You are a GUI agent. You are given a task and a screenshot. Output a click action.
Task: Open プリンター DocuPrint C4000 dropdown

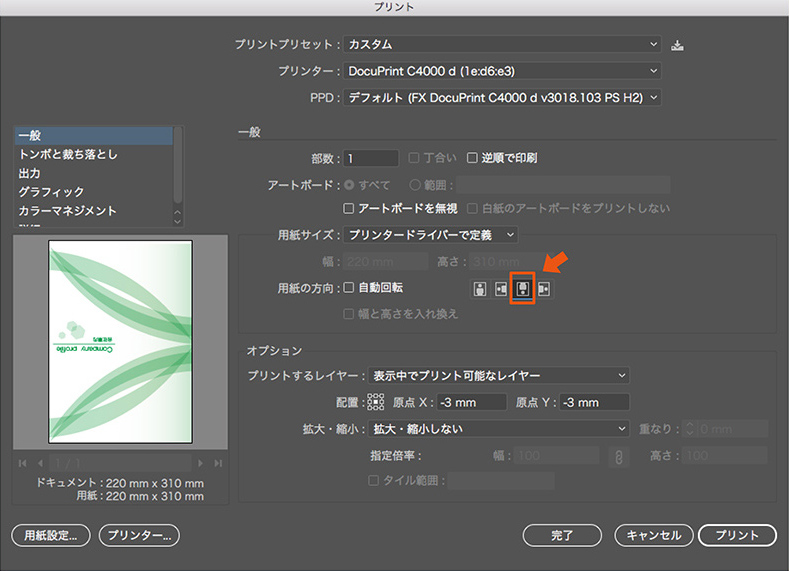(502, 71)
